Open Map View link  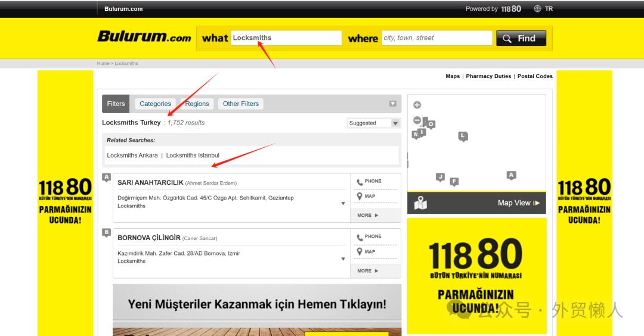518,203
